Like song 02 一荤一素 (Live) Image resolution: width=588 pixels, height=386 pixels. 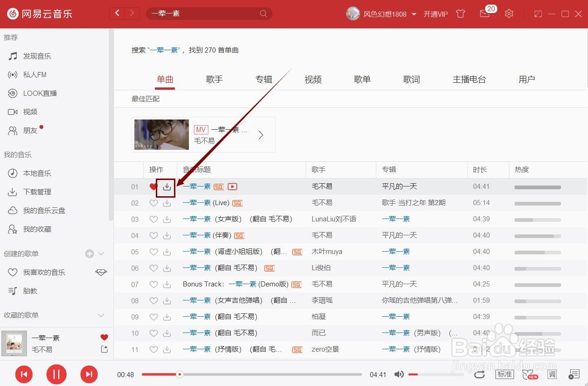pos(154,203)
